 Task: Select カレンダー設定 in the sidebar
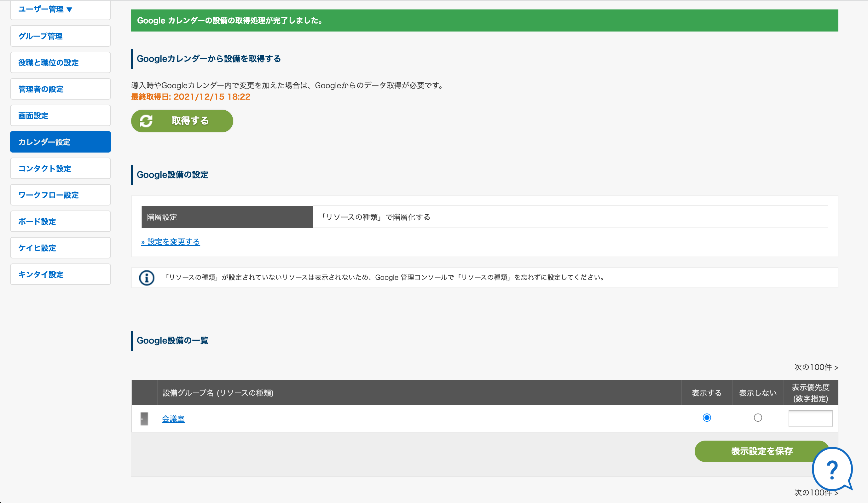(60, 142)
